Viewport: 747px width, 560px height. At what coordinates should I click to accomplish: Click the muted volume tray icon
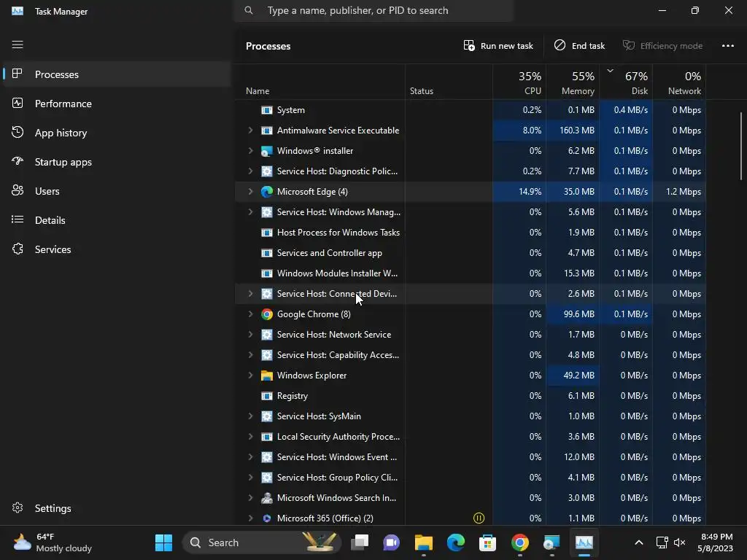(x=679, y=542)
